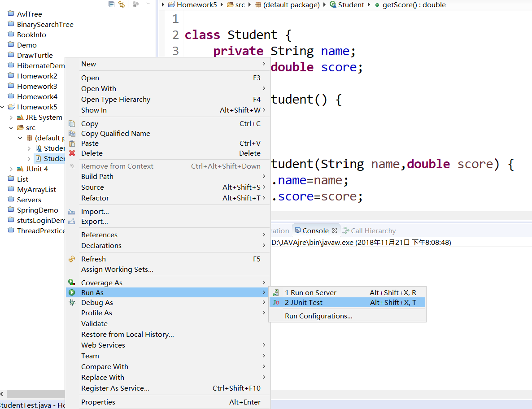
Task: Click the getScore() breadcrumb entry
Action: point(410,5)
